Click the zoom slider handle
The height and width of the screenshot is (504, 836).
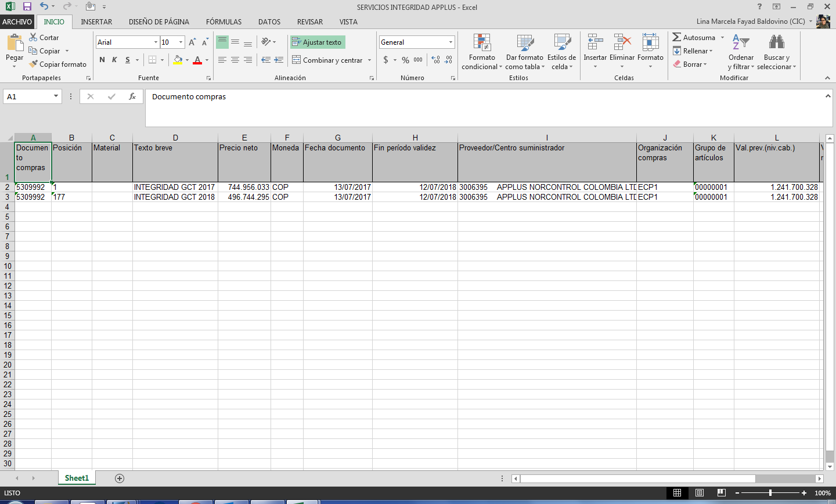click(770, 493)
